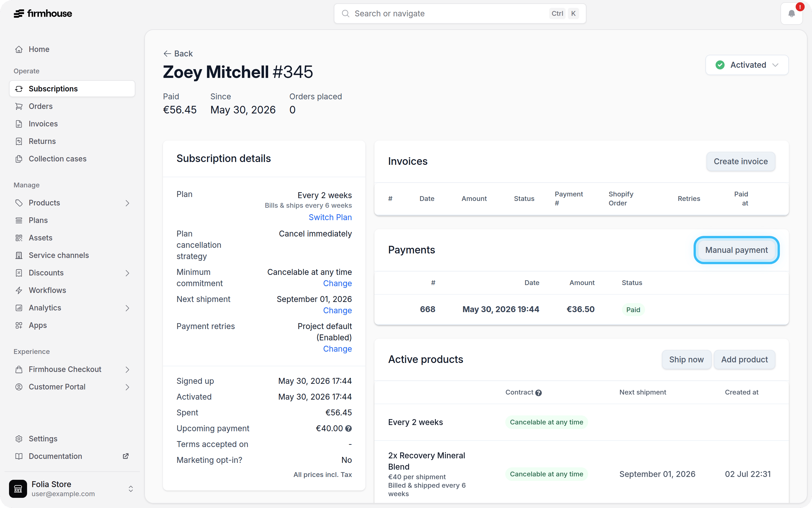Image resolution: width=812 pixels, height=508 pixels.
Task: Click the Customer Portal user icon
Action: (19, 387)
